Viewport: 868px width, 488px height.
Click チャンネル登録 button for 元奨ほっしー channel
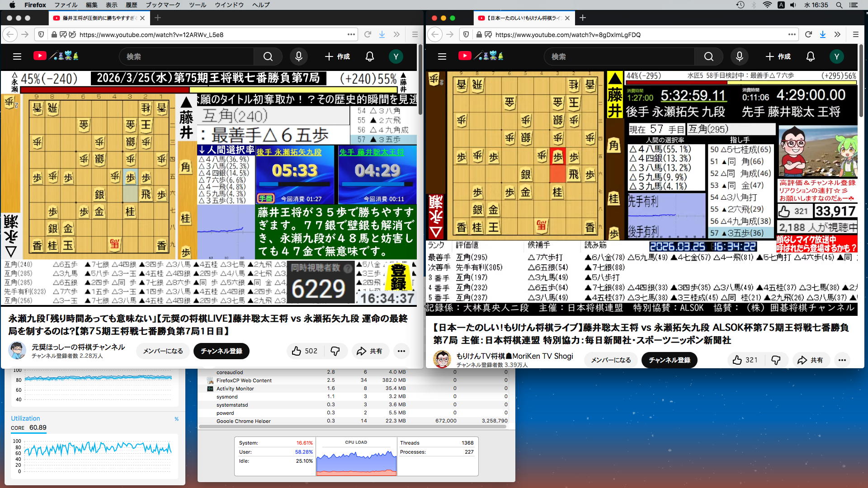pyautogui.click(x=221, y=351)
